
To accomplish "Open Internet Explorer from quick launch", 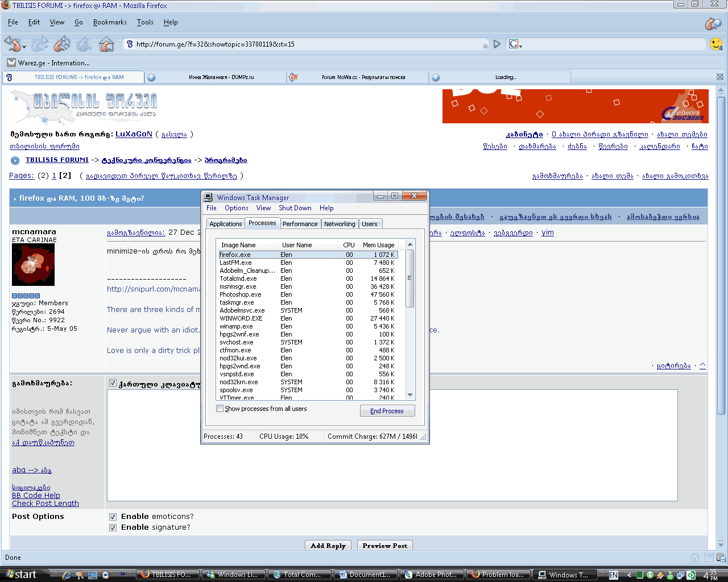I will 67,575.
